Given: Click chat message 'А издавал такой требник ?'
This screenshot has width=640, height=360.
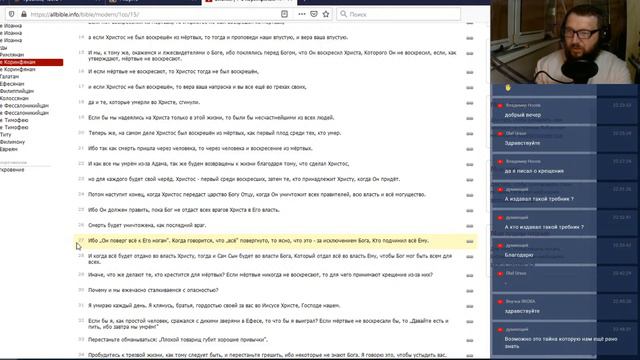Looking at the screenshot, I should pos(539,199).
